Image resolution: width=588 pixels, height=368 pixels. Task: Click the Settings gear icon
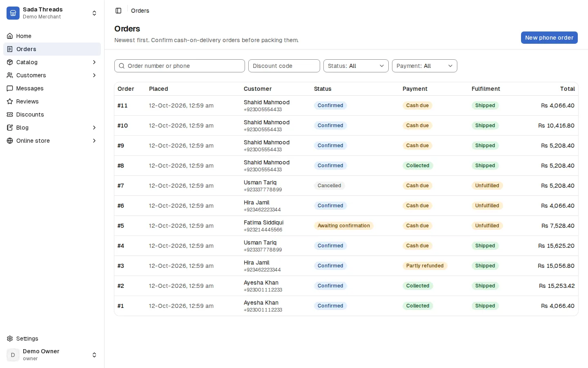pos(10,339)
